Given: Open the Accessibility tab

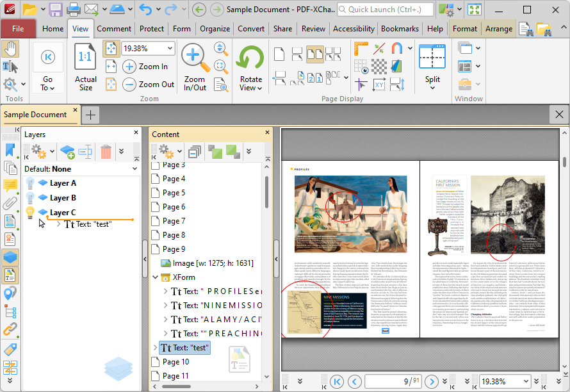Looking at the screenshot, I should (354, 29).
